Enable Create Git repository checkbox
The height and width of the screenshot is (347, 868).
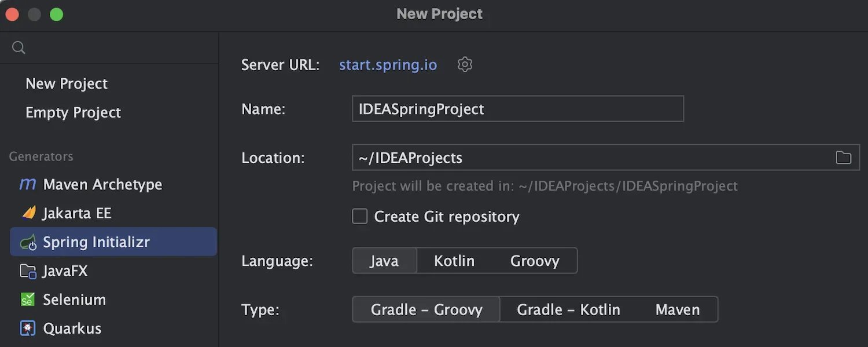(360, 217)
